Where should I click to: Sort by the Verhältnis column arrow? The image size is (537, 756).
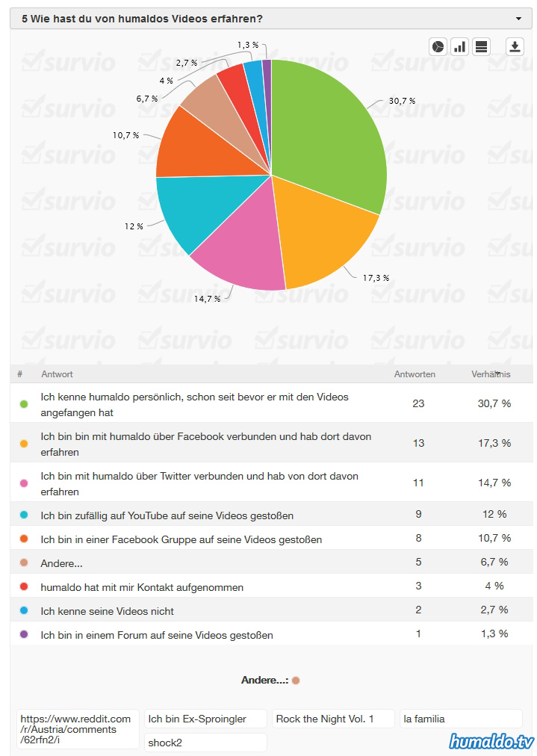click(x=497, y=374)
